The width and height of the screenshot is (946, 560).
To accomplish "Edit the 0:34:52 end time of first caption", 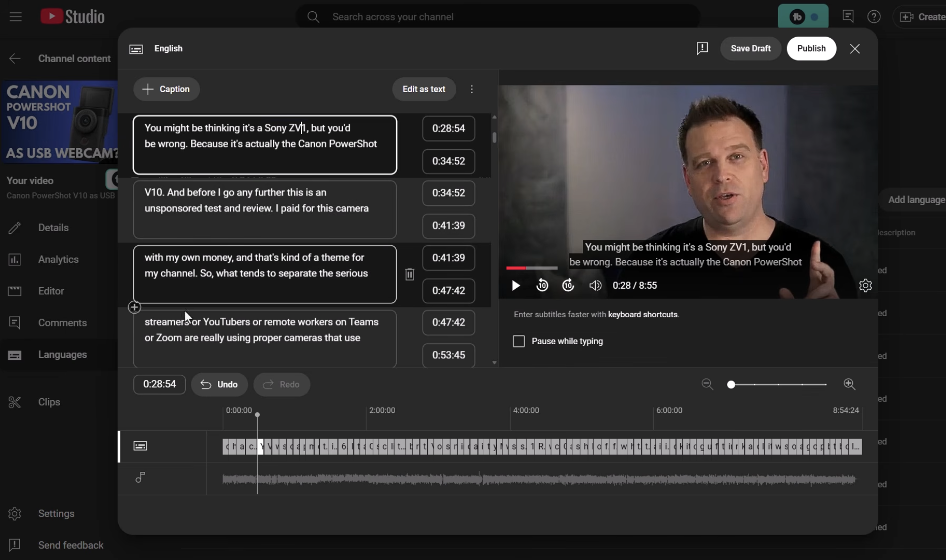I will coord(449,161).
